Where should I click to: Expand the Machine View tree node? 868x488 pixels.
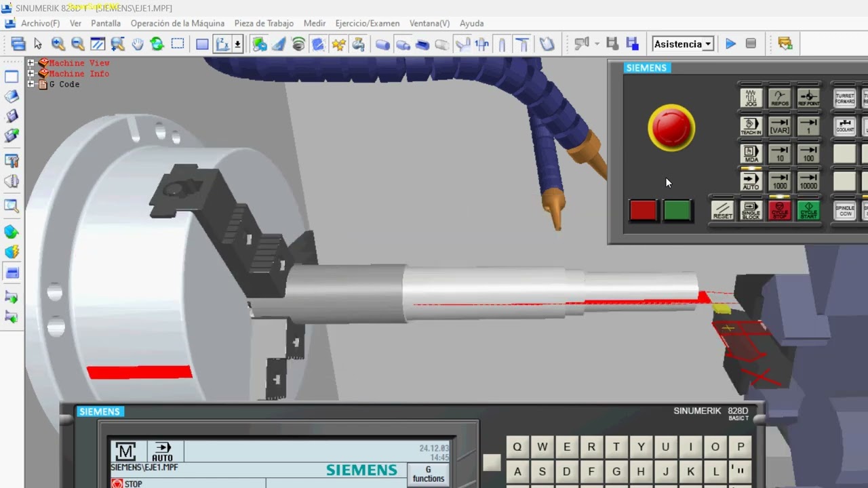(31, 63)
